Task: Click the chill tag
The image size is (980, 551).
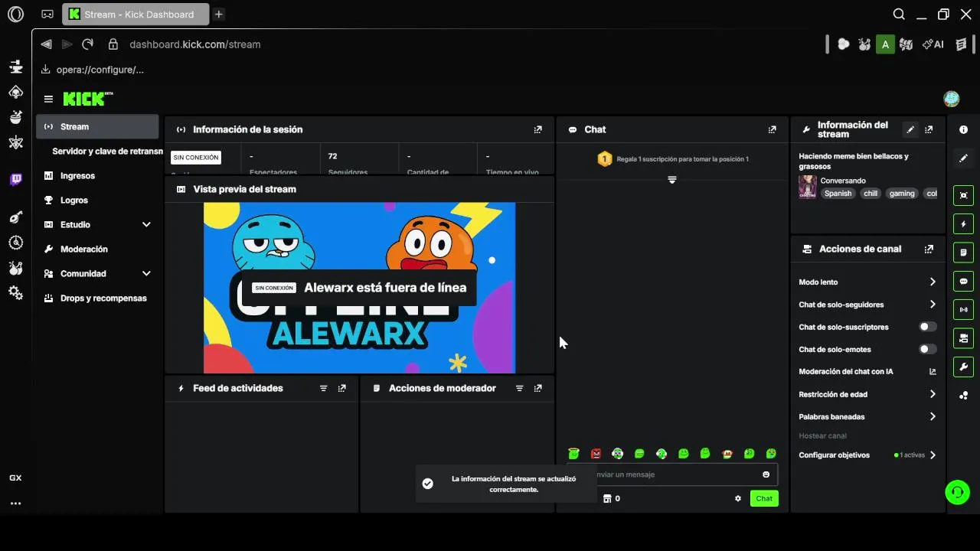Action: pyautogui.click(x=871, y=194)
